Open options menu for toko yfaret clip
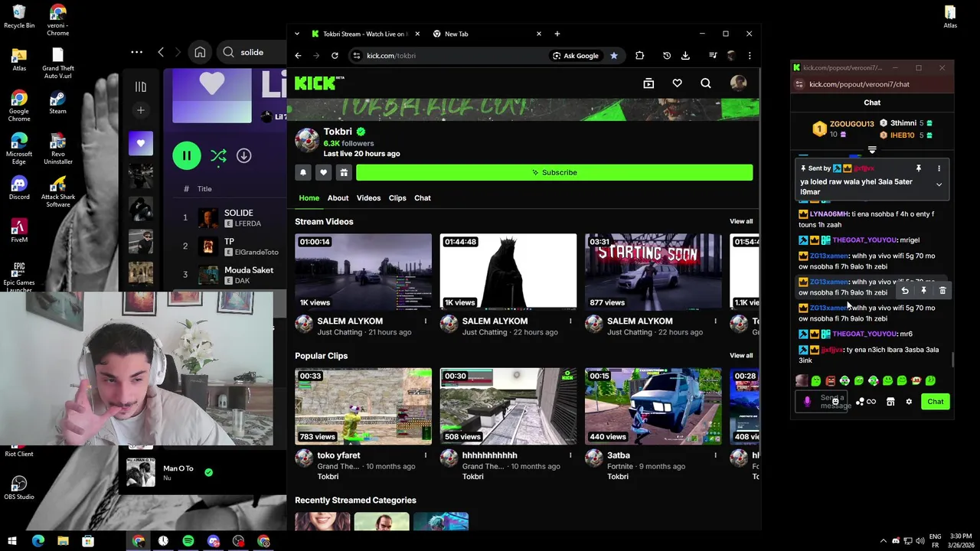This screenshot has height=551, width=980. (426, 455)
